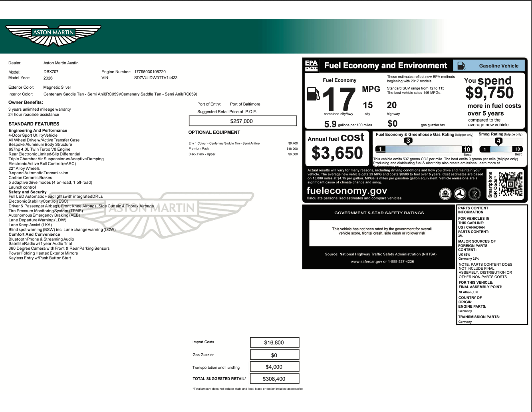532x412 pixels.
Task: Click the 5.9 gallons per 100 miles value
Action: click(x=330, y=124)
